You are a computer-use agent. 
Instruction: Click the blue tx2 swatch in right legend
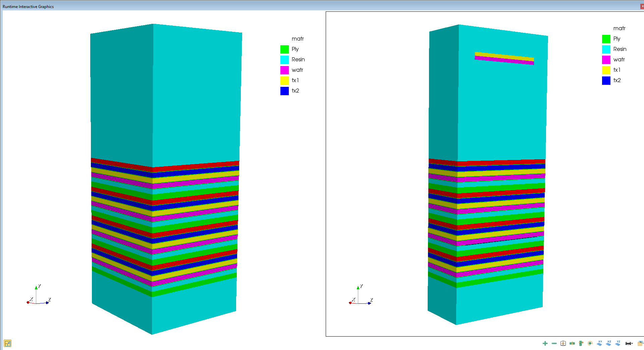(606, 80)
